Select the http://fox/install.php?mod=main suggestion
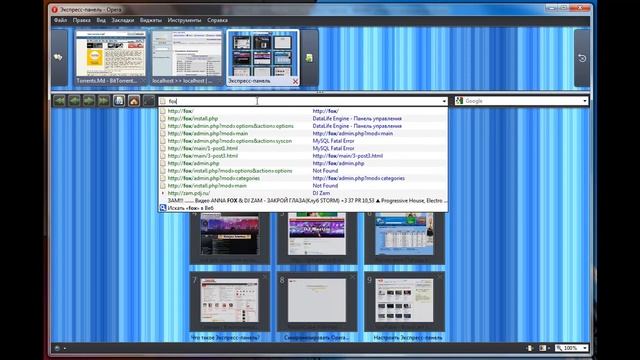The height and width of the screenshot is (360, 640). 303,186
